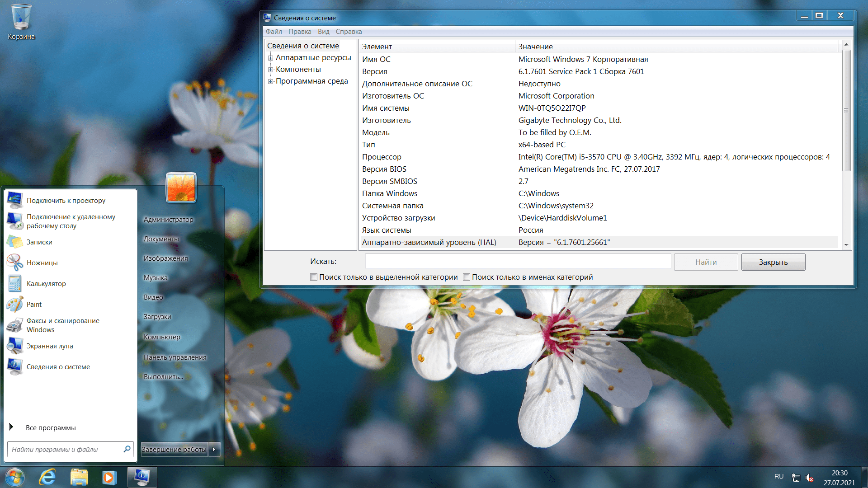Open Internet Explorer from the taskbar
Image resolution: width=868 pixels, height=488 pixels.
(x=47, y=477)
